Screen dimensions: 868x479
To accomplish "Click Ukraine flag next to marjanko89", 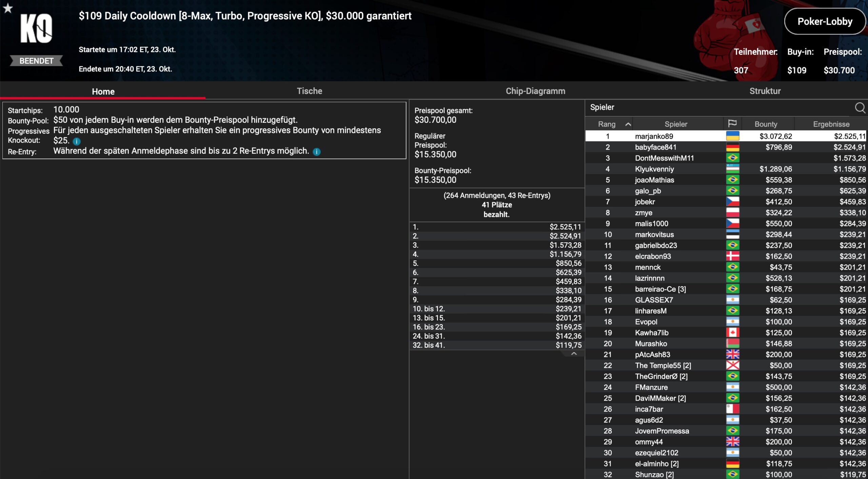I will pos(732,136).
